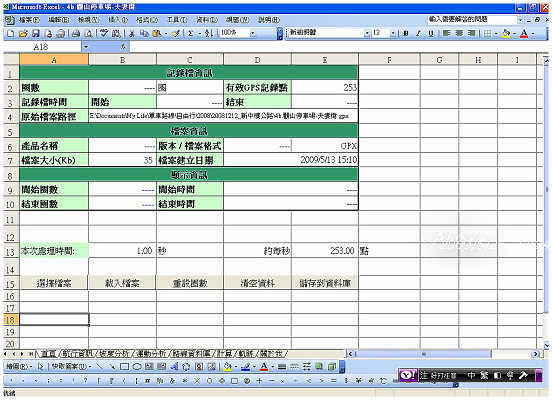
Task: Align cell text to the right
Action: pyautogui.click(x=471, y=33)
